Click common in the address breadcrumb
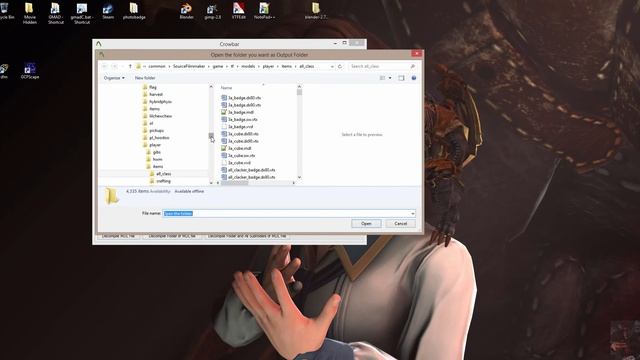Screen dimensions: 640x360 coord(157,66)
